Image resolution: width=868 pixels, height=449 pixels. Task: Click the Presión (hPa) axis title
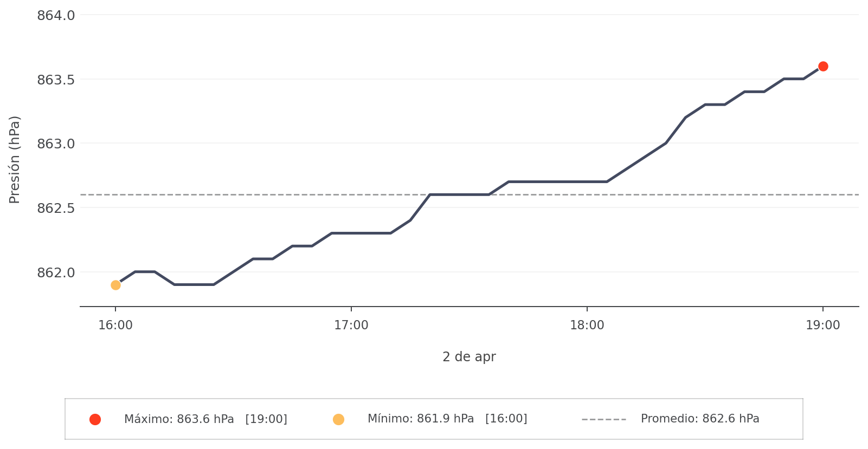[15, 159]
